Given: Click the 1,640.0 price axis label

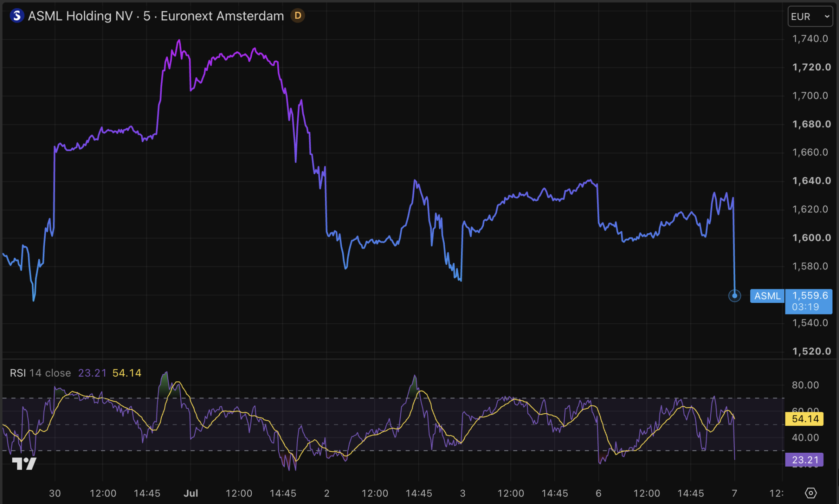Looking at the screenshot, I should click(x=812, y=181).
